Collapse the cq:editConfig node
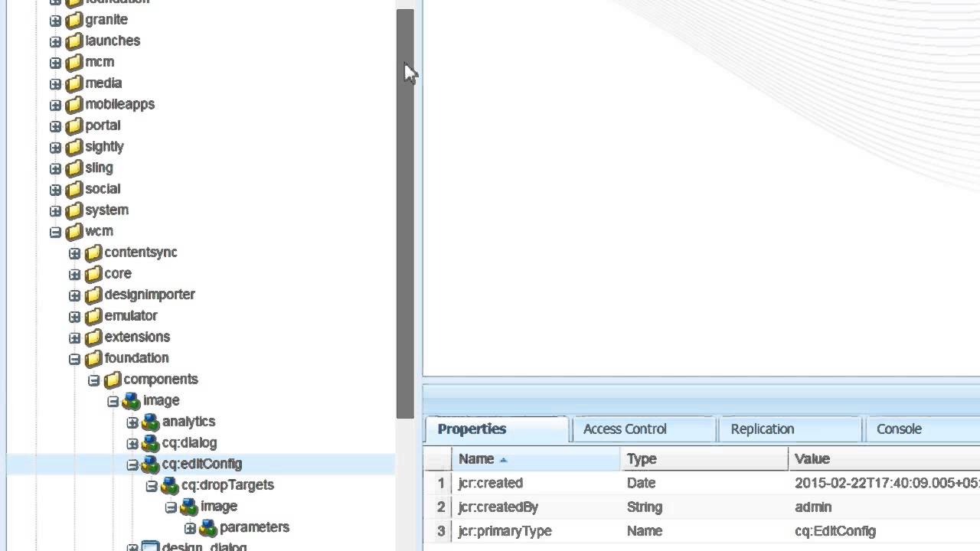The width and height of the screenshot is (980, 551). click(x=132, y=465)
